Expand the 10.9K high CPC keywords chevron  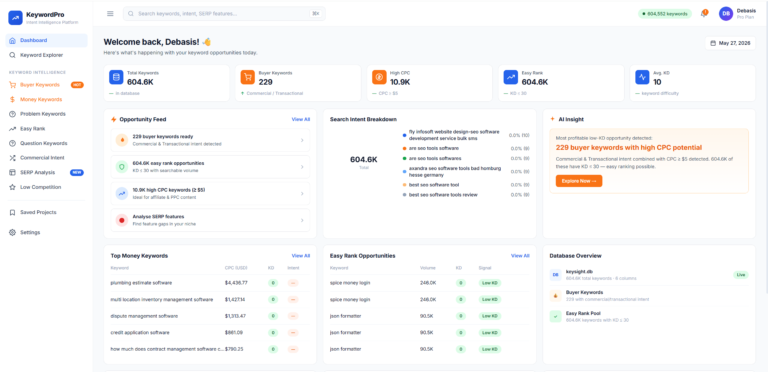(x=302, y=193)
